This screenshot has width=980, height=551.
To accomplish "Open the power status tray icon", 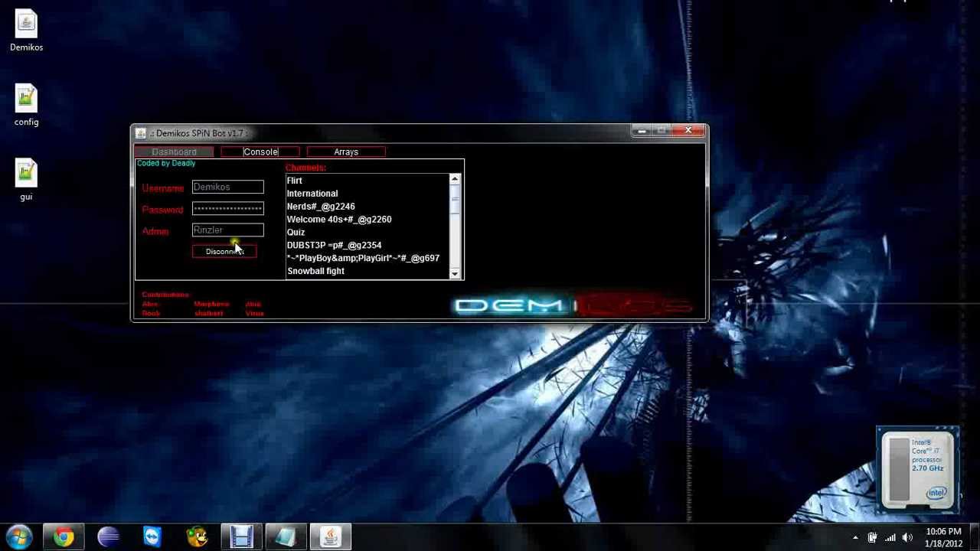I will (872, 538).
